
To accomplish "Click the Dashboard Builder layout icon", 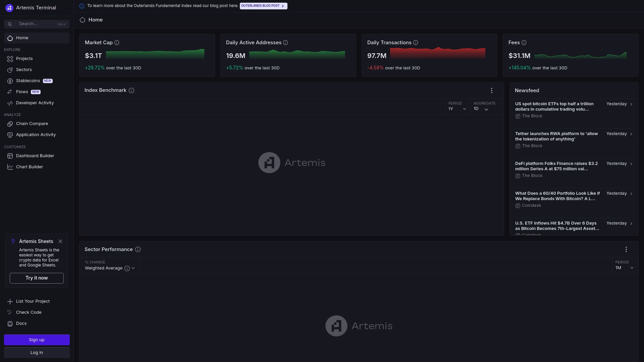I will click(x=10, y=156).
